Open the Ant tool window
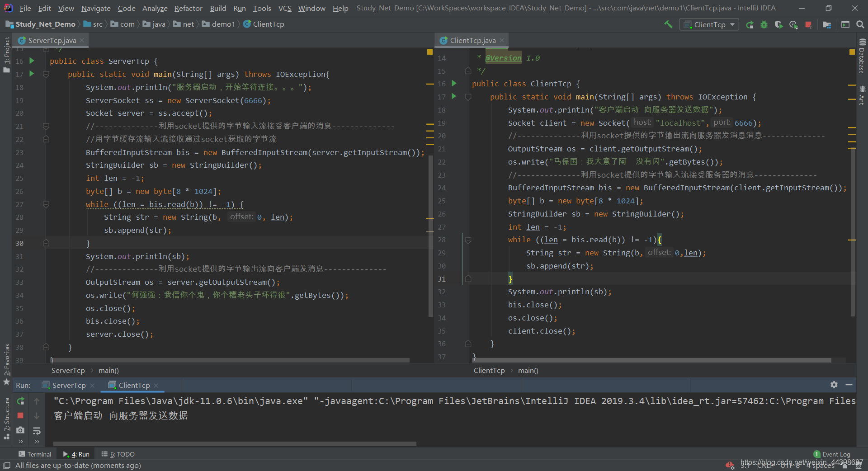The height and width of the screenshot is (471, 868). [x=862, y=95]
